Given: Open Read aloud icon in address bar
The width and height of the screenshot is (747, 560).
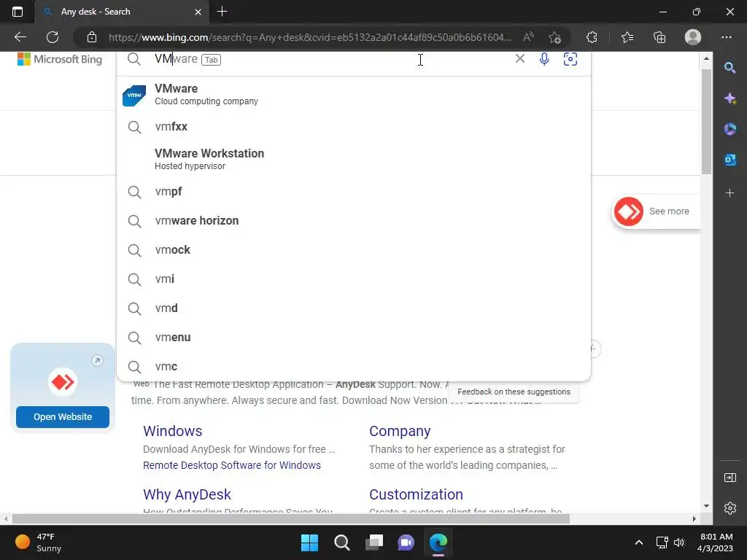Looking at the screenshot, I should click(528, 37).
